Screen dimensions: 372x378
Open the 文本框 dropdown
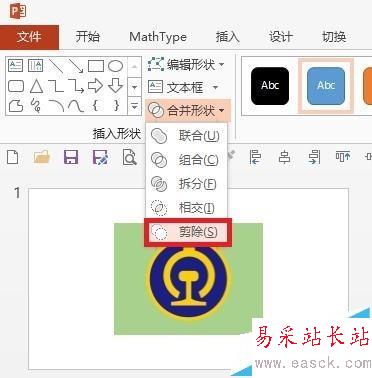(183, 87)
